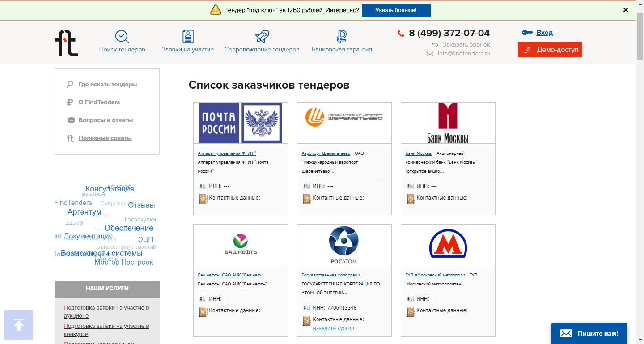Click the Почта России logo thumbnail
644x344 pixels.
coord(241,123)
